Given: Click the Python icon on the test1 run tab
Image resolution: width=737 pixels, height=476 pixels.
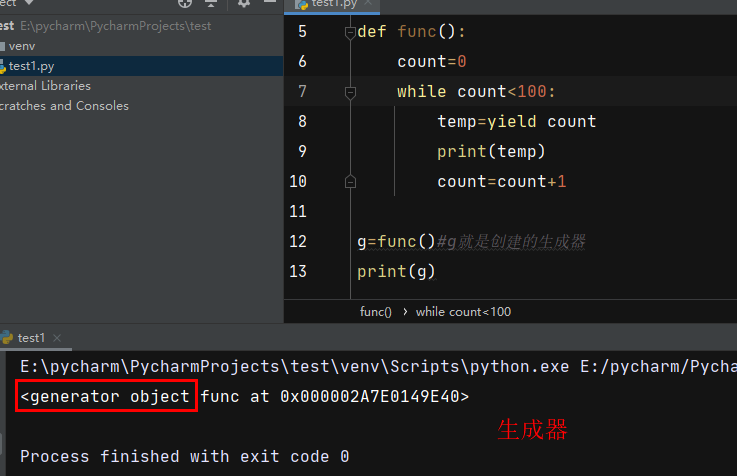Looking at the screenshot, I should (x=7, y=337).
